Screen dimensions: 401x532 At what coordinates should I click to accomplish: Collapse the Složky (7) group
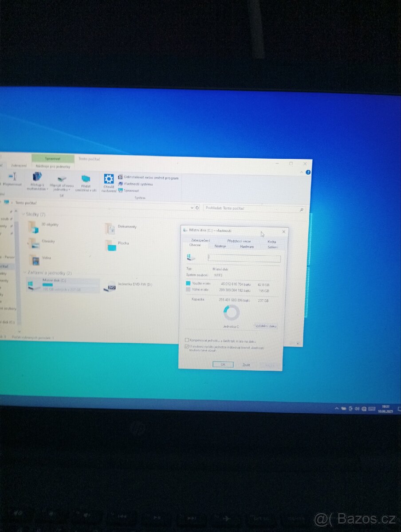(x=24, y=214)
